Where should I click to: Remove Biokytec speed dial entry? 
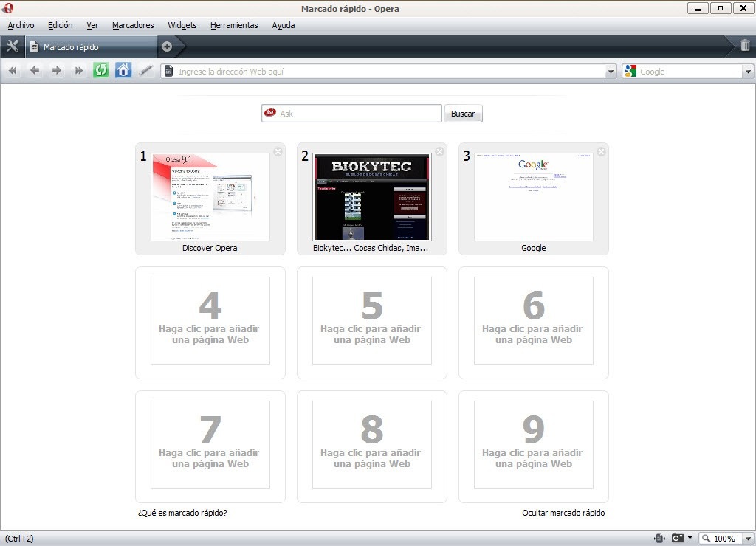click(x=440, y=152)
